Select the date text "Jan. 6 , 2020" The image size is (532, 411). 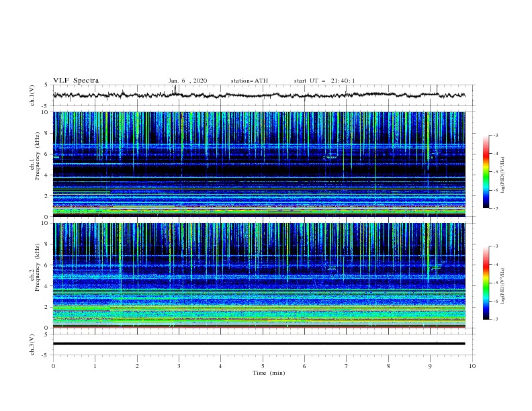tap(187, 81)
